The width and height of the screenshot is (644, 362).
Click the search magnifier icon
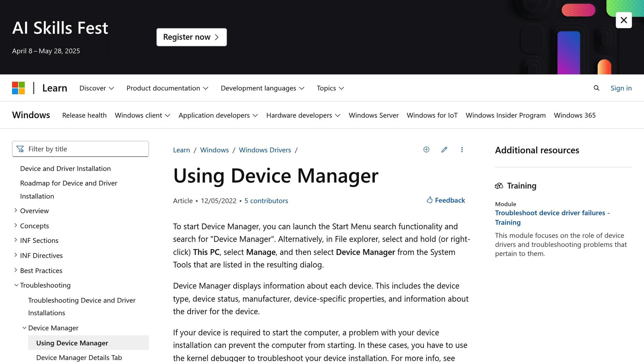pyautogui.click(x=596, y=88)
